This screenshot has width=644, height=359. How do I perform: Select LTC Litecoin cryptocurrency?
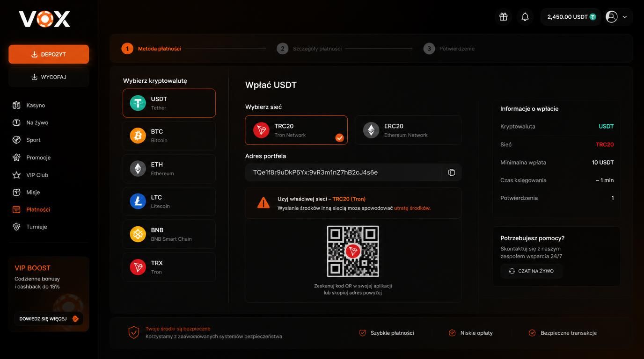(x=169, y=201)
